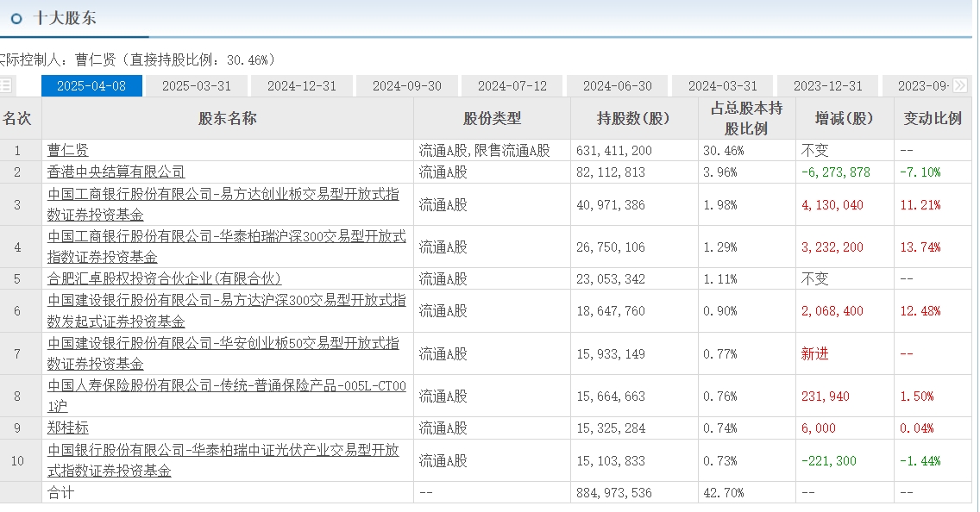Click holdings value 23,053,342
Image resolution: width=980 pixels, height=512 pixels.
click(x=611, y=279)
